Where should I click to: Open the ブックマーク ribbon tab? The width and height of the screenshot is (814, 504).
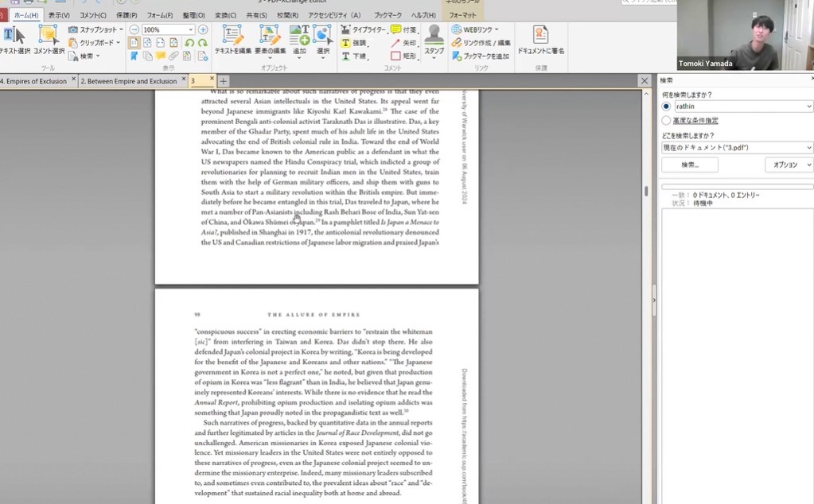(x=388, y=15)
